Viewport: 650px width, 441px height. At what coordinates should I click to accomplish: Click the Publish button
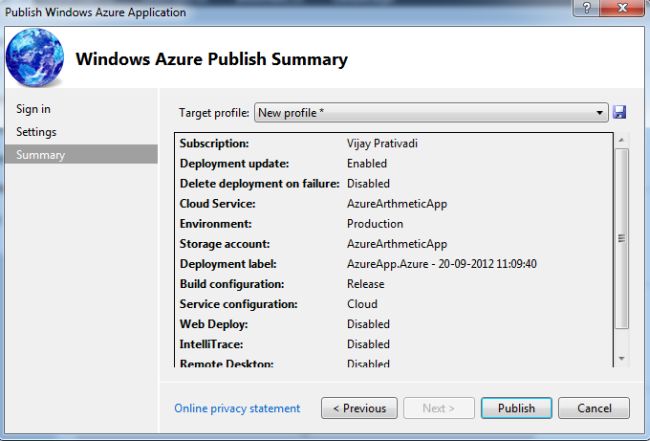(x=517, y=408)
